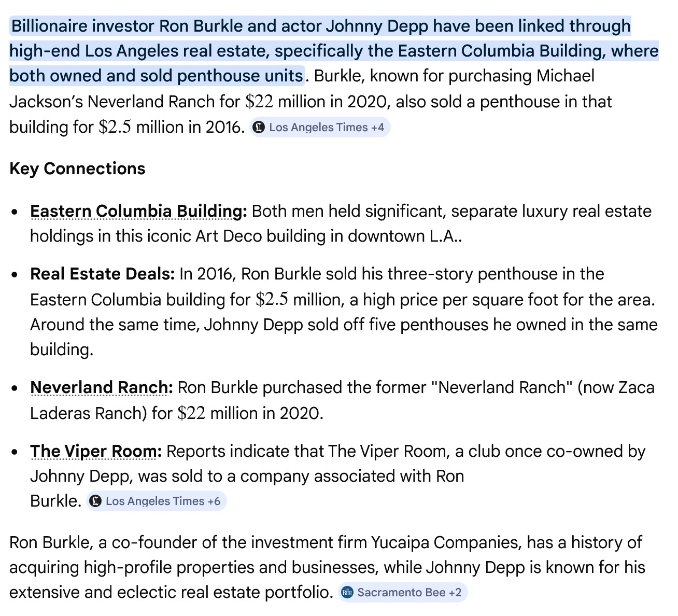Click the bullet before "The Viper Room"
The image size is (678, 616).
[x=16, y=452]
